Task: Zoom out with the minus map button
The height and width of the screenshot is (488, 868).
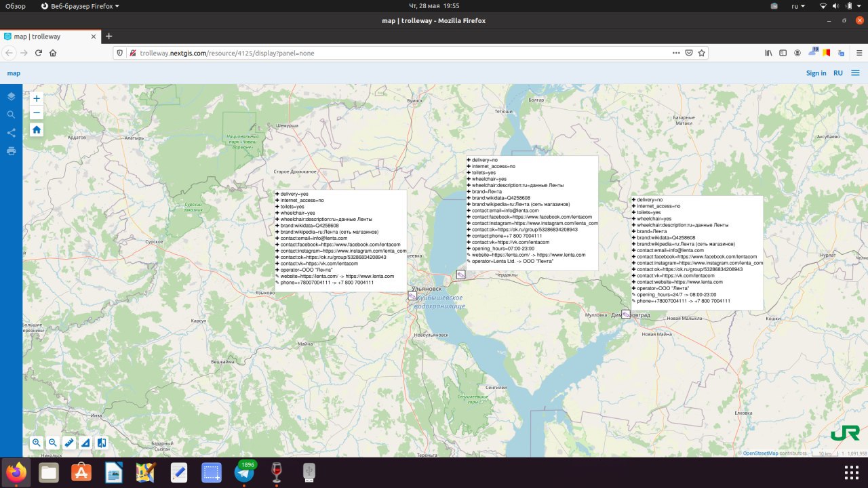Action: (37, 113)
